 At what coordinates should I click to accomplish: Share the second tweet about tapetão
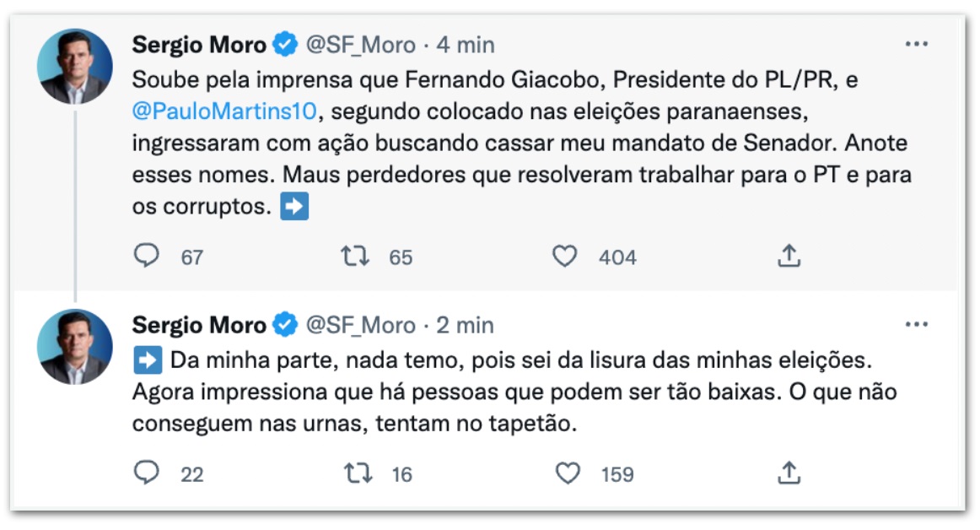pyautogui.click(x=788, y=473)
